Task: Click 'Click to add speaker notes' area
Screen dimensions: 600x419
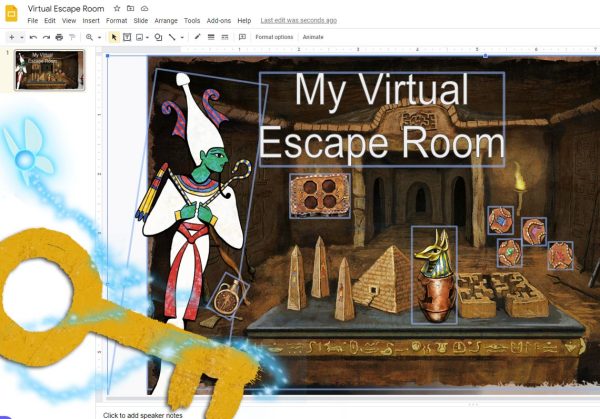Action: pyautogui.click(x=142, y=415)
